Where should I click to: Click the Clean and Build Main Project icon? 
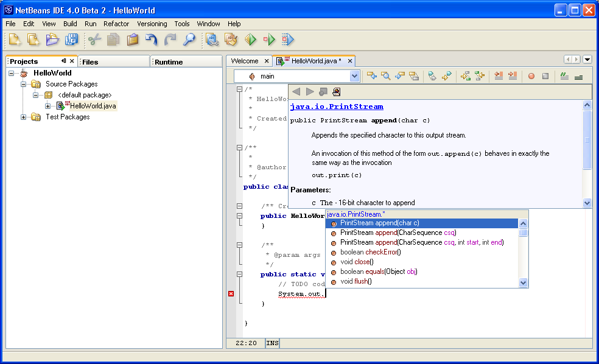231,40
